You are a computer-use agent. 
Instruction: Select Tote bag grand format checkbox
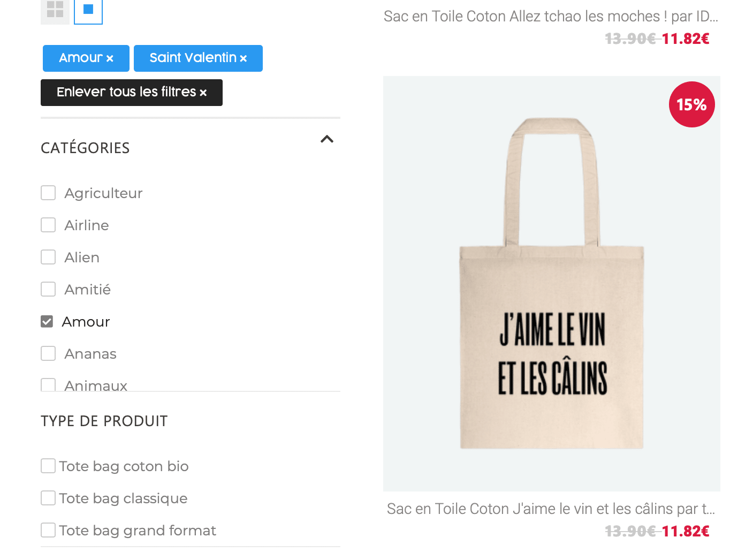click(48, 530)
